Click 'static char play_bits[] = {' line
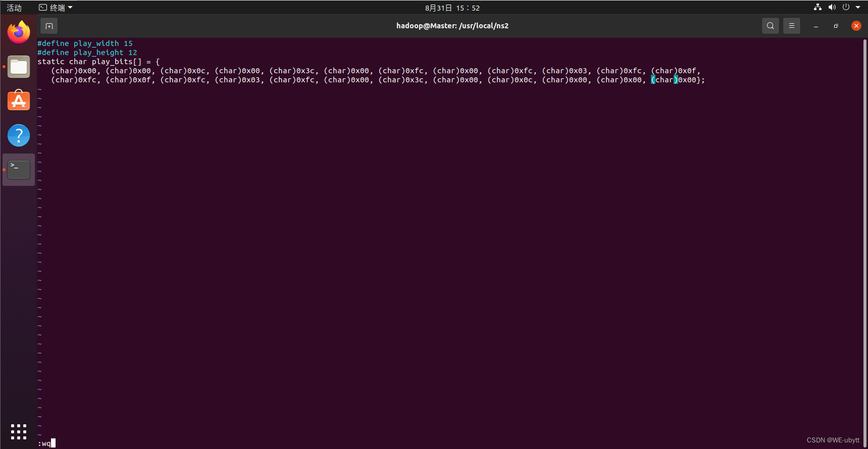 [x=98, y=62]
